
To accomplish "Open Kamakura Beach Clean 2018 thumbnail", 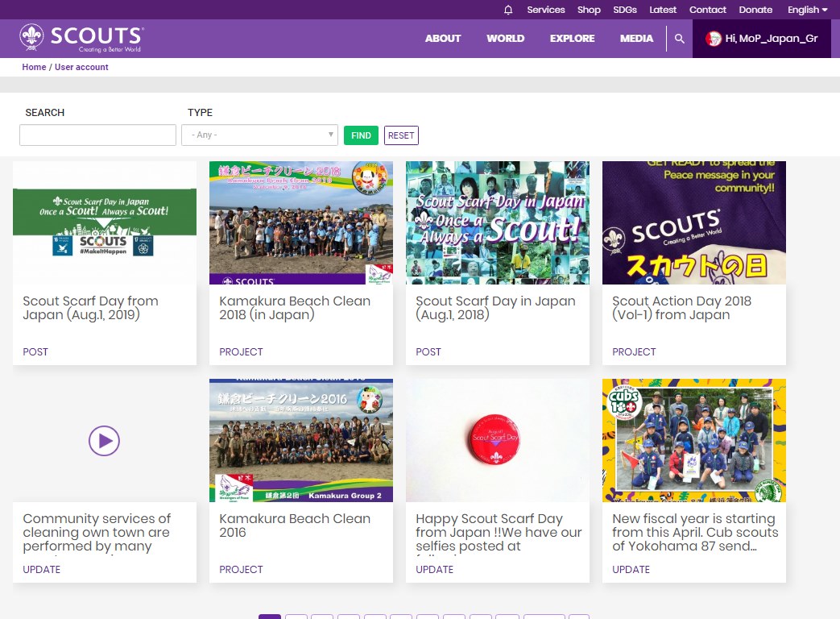I will point(301,222).
